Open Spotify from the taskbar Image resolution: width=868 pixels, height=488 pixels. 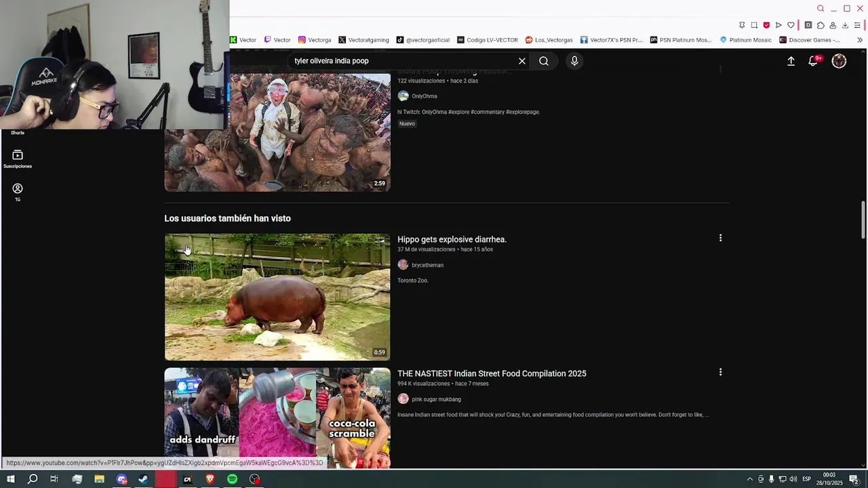[x=232, y=479]
